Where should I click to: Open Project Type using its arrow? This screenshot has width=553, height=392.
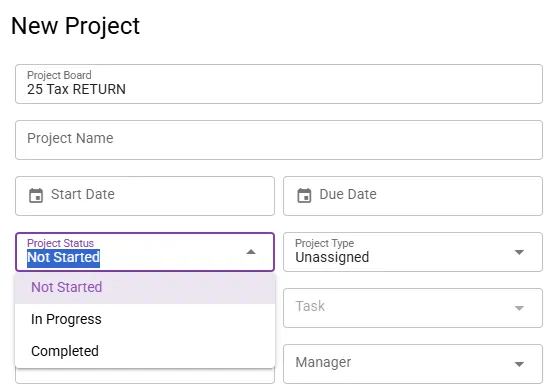519,252
